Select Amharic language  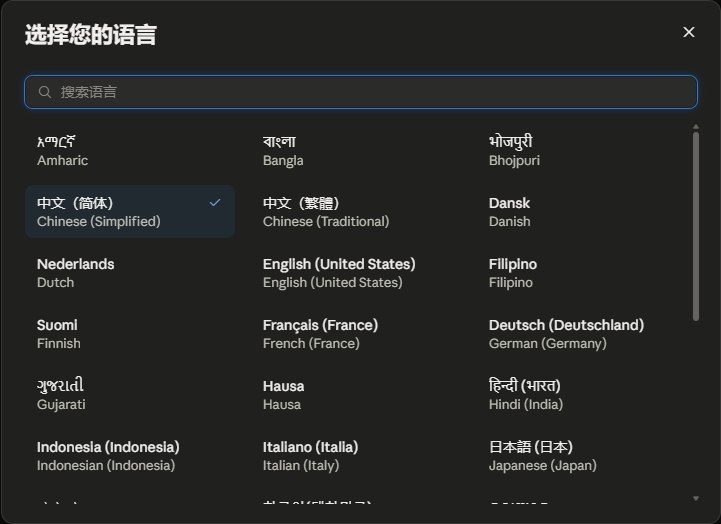(x=131, y=151)
